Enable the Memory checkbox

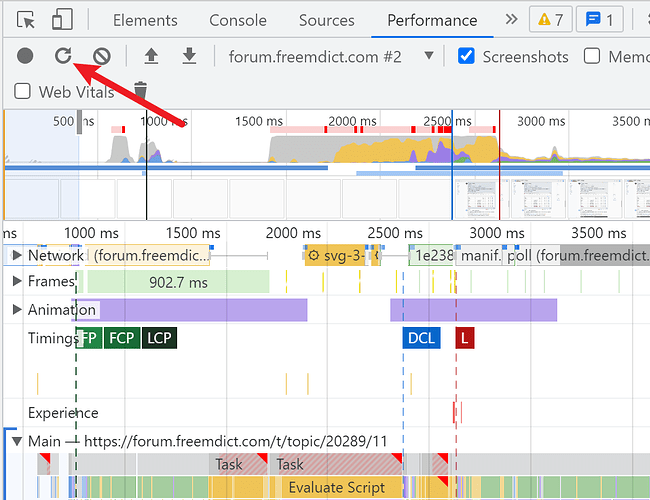pyautogui.click(x=592, y=56)
